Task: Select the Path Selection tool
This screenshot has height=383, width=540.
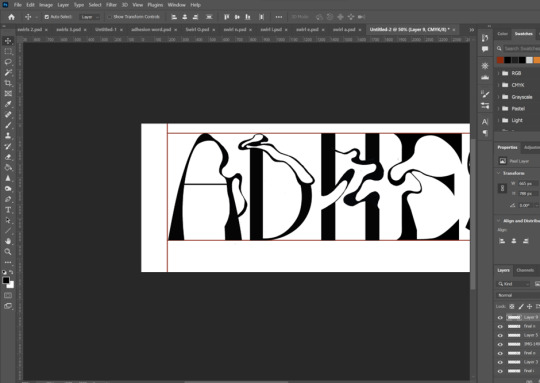Action: click(x=8, y=220)
